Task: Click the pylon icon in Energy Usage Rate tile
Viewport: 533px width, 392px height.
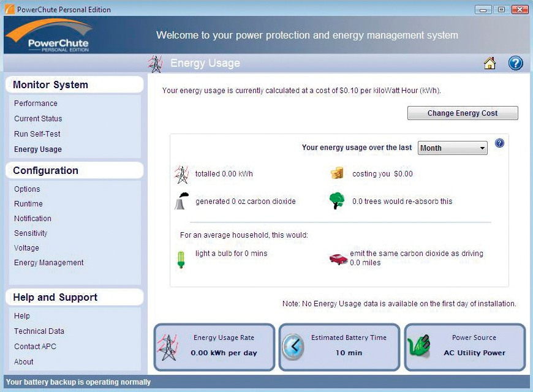Action: tap(168, 347)
